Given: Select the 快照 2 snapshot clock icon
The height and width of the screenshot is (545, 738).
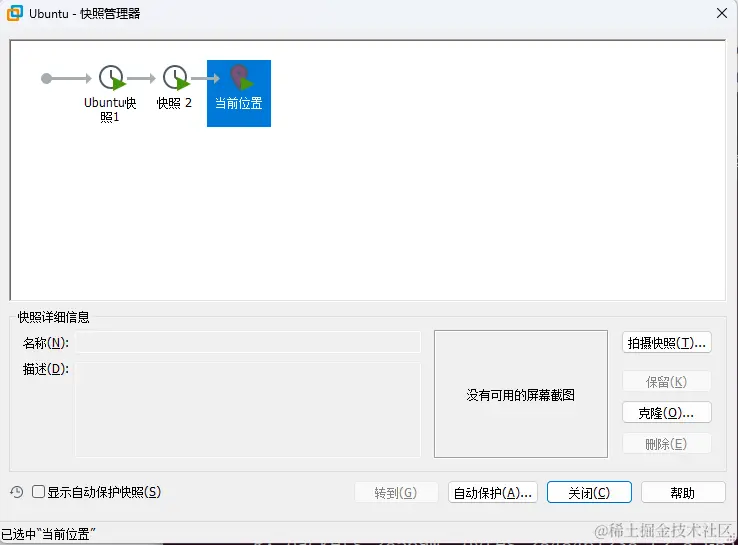Looking at the screenshot, I should tap(176, 78).
